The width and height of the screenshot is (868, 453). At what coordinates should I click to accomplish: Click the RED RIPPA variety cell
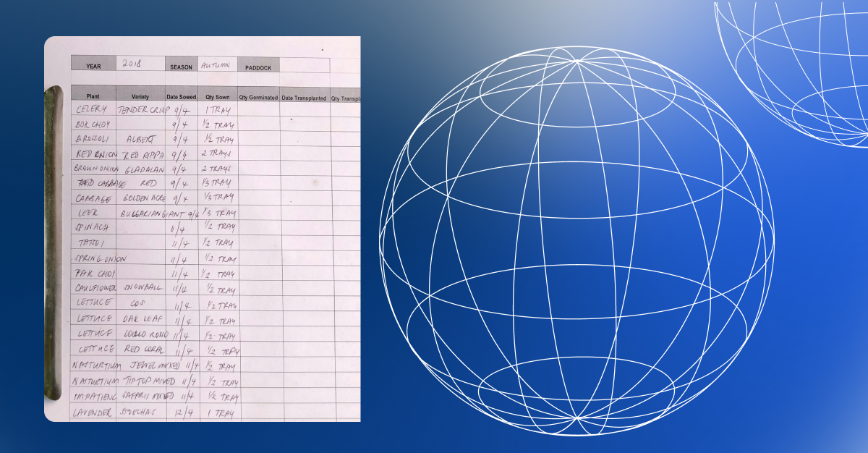coord(142,155)
